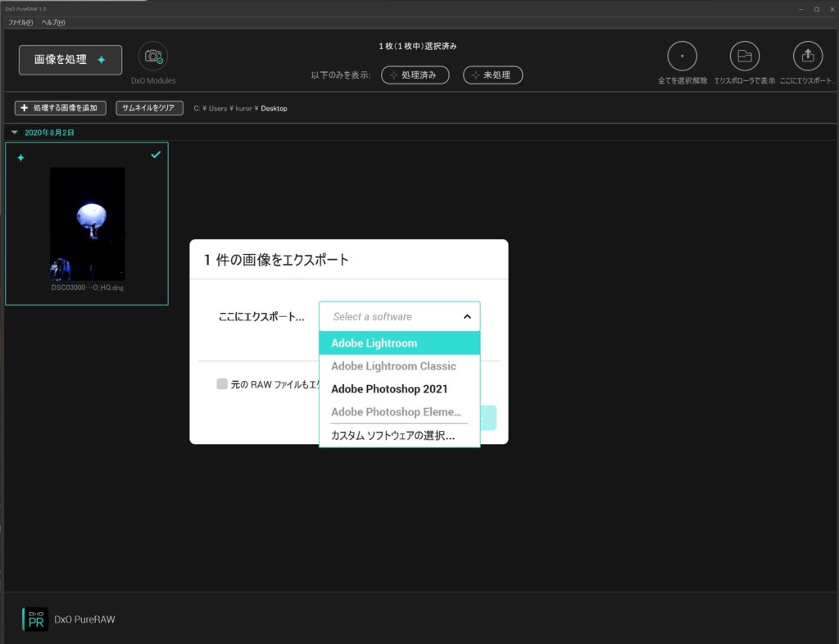Enable the 元の RAW ファイル checkbox
The height and width of the screenshot is (644, 839).
point(222,383)
